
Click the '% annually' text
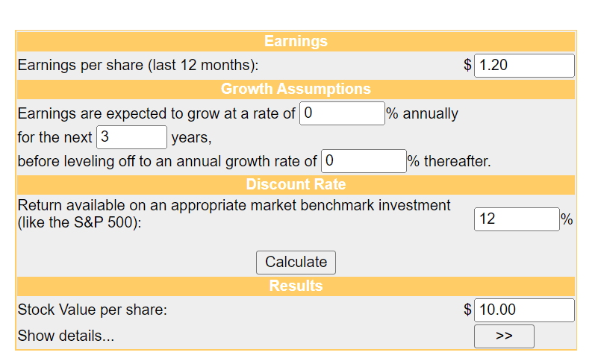click(x=422, y=114)
